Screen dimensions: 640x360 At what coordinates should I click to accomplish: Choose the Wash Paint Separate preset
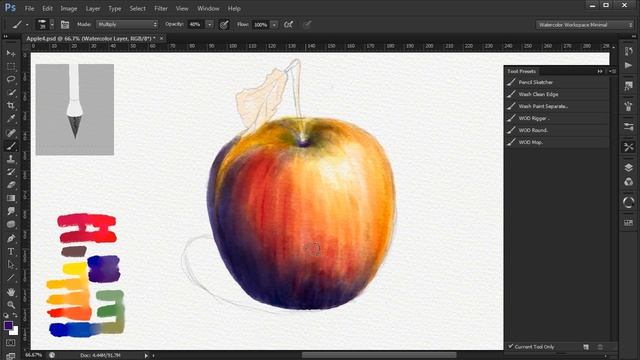tap(557, 106)
